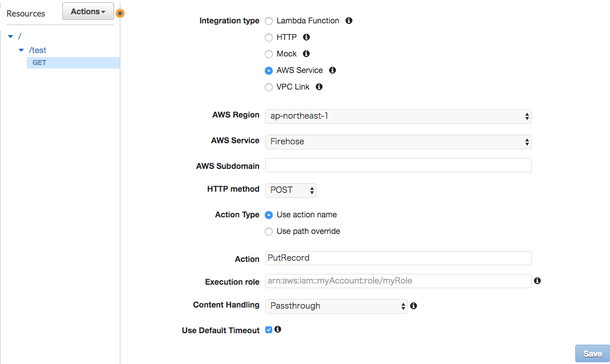Image resolution: width=610 pixels, height=364 pixels.
Task: Open the AWS Service info tooltip
Action: [x=333, y=70]
